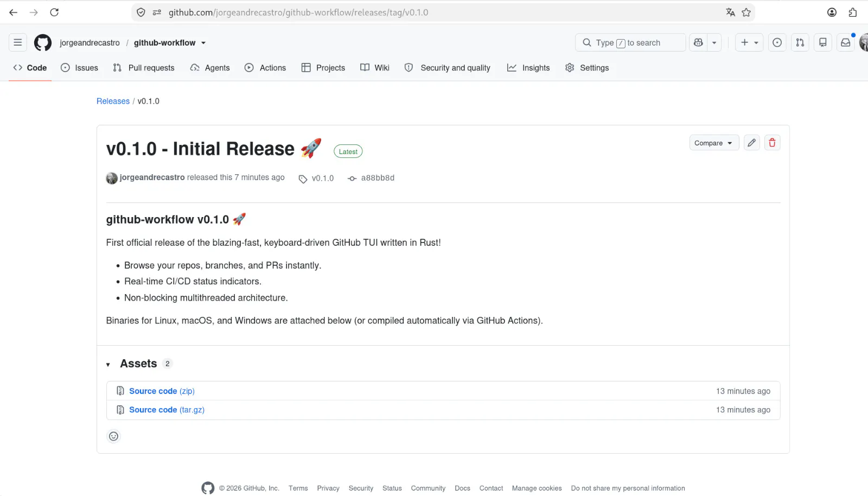This screenshot has width=868, height=496.
Task: Open Copilot chat icon in header
Action: pyautogui.click(x=698, y=42)
